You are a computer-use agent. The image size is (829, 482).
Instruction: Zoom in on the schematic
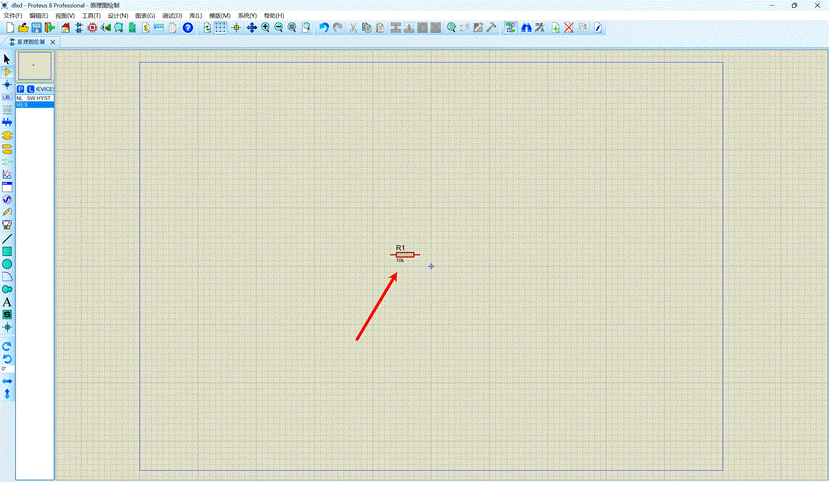(265, 27)
